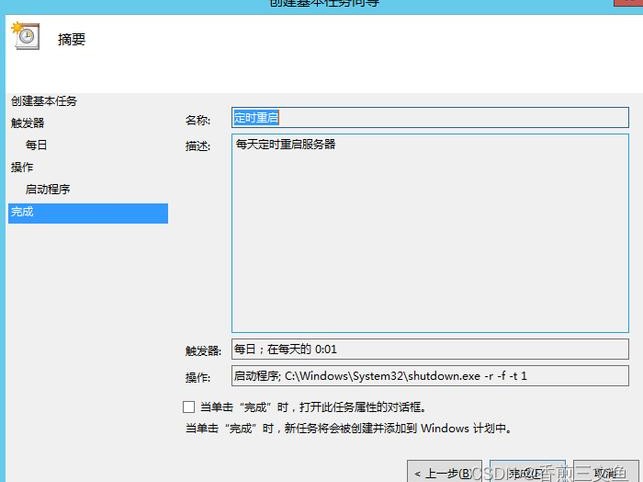Click the 摘要 heading text
This screenshot has width=643, height=482.
click(x=71, y=39)
